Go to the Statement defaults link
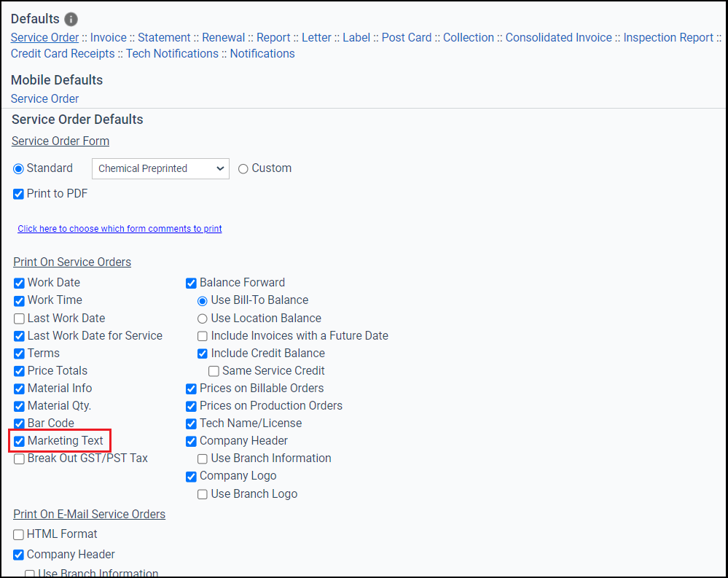Image resolution: width=728 pixels, height=578 pixels. (164, 38)
